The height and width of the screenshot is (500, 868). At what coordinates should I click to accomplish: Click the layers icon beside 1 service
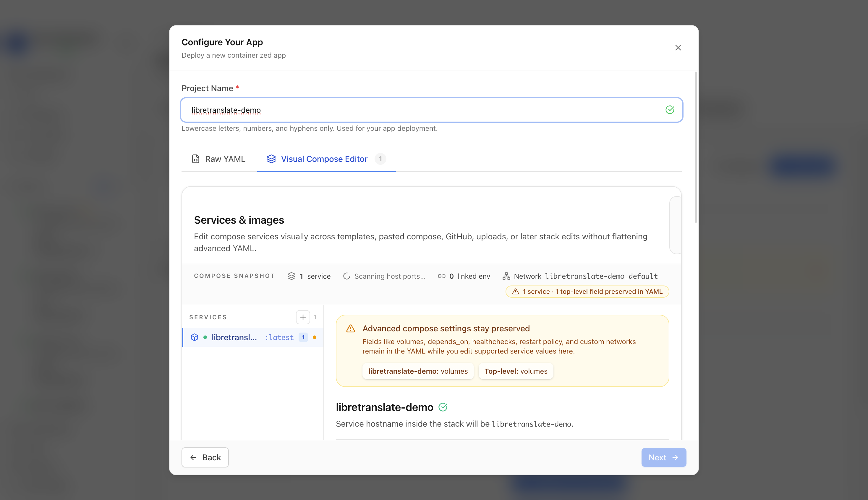(x=291, y=276)
